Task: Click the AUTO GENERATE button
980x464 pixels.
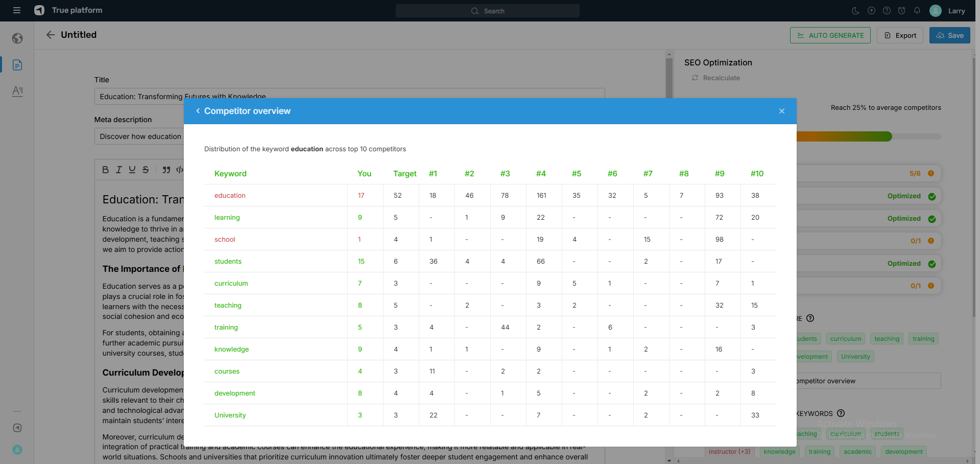Action: pyautogui.click(x=830, y=35)
